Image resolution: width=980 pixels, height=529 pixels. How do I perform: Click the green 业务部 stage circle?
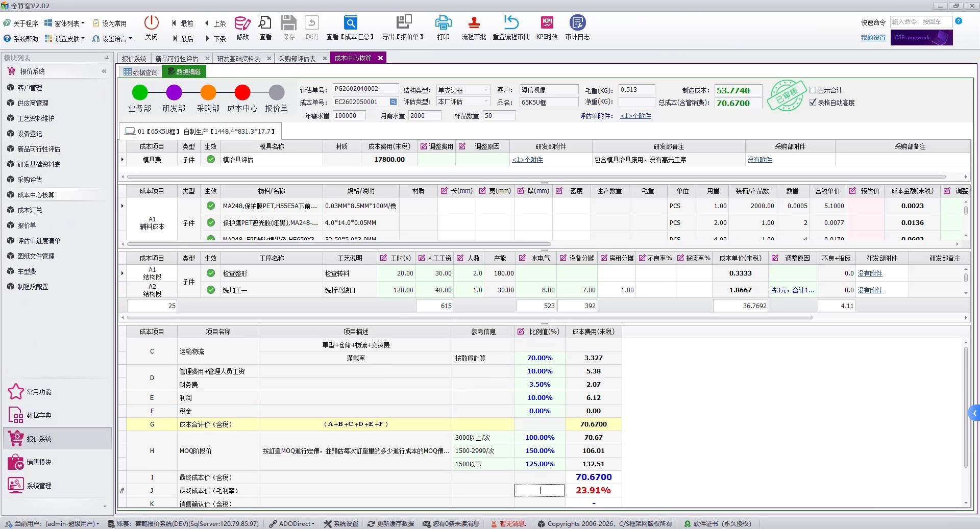point(140,92)
